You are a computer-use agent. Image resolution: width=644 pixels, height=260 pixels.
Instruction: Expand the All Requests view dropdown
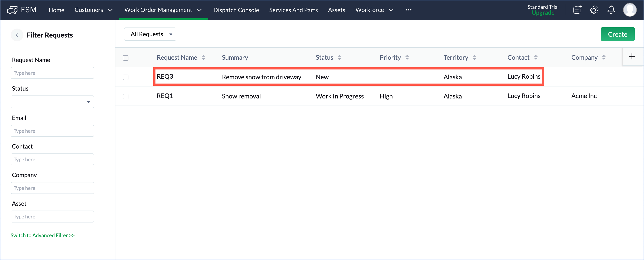[150, 34]
